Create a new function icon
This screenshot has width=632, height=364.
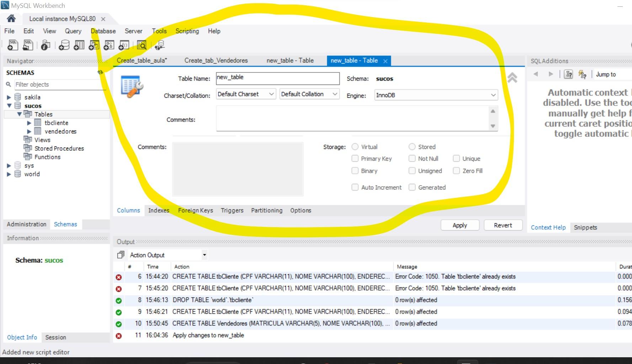point(124,45)
